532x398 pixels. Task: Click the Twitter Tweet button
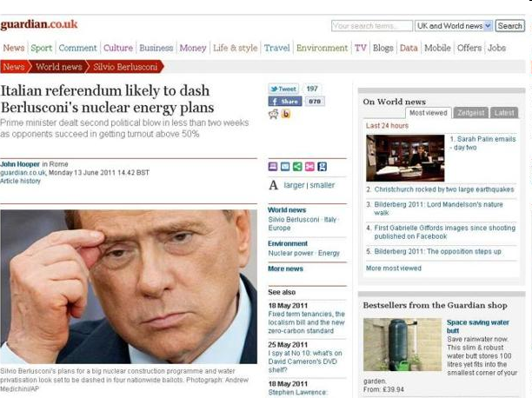click(283, 89)
